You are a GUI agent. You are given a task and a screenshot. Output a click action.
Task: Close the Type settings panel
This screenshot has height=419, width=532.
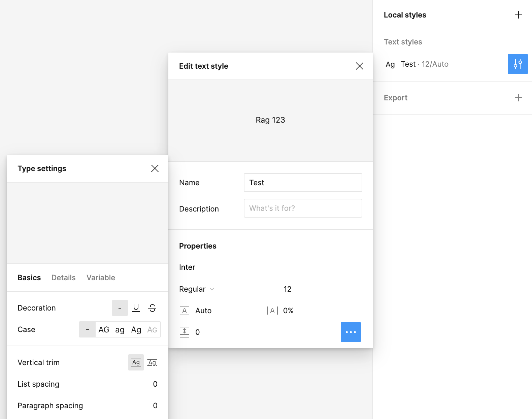(x=155, y=168)
